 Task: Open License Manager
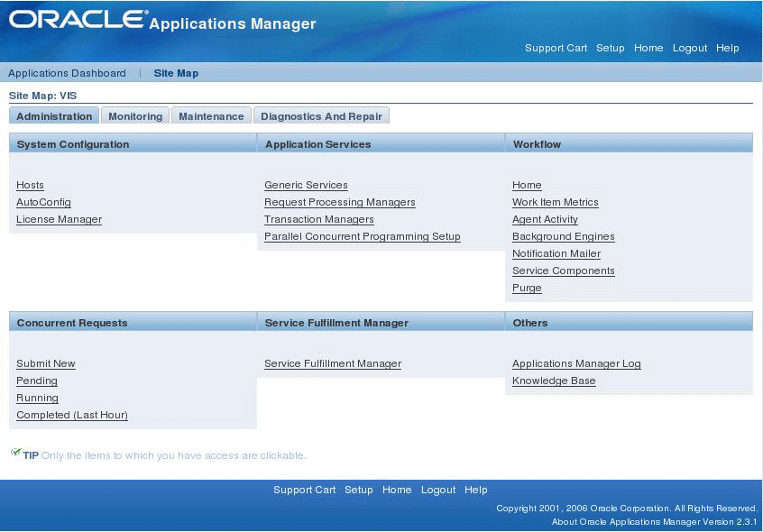(59, 219)
